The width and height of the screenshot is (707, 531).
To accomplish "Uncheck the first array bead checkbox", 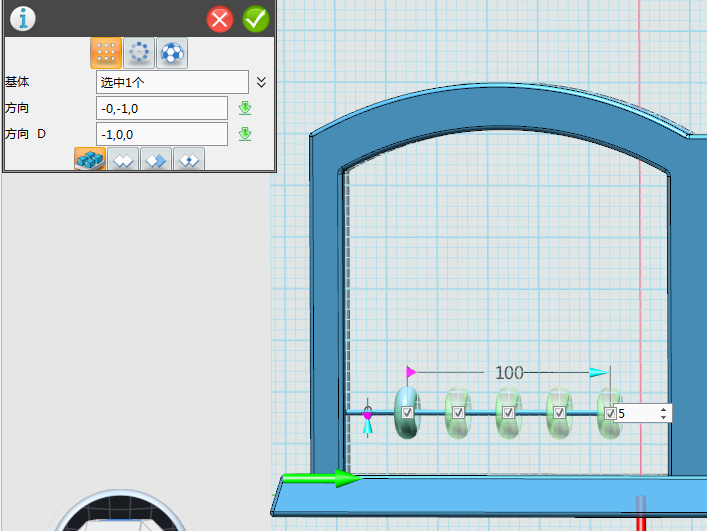I will click(407, 412).
